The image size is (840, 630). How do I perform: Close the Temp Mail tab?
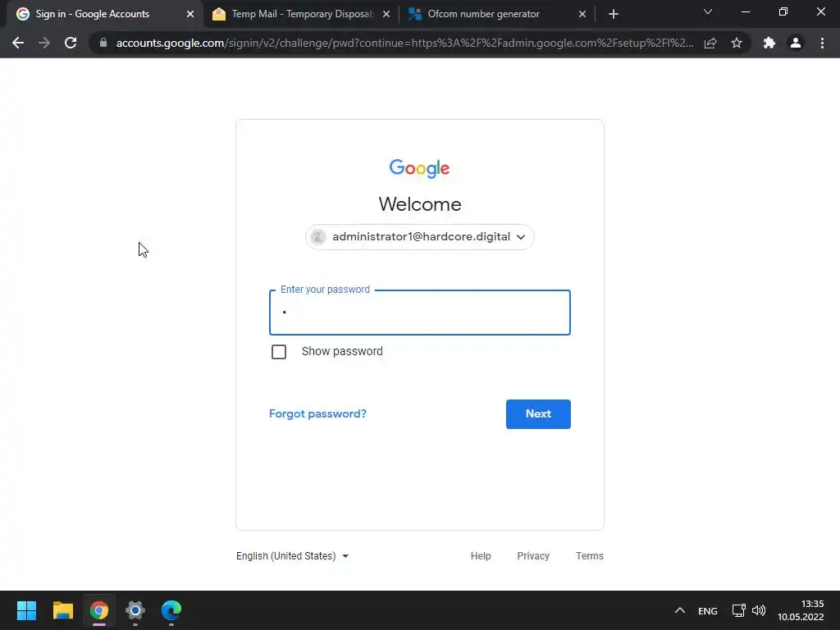386,15
